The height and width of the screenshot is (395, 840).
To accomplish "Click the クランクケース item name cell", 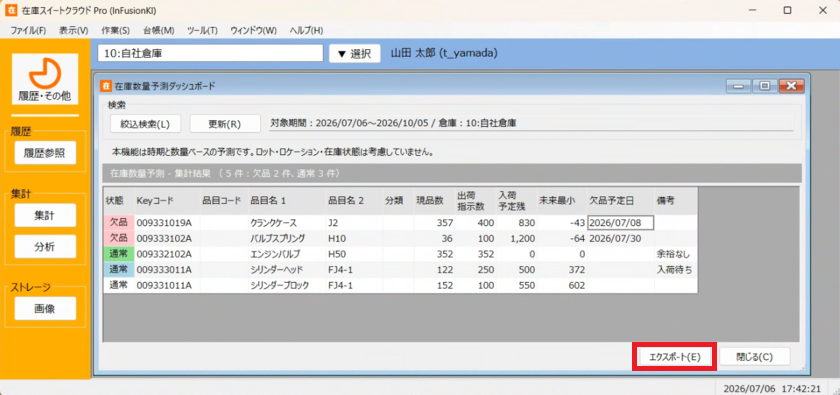I will coord(287,222).
